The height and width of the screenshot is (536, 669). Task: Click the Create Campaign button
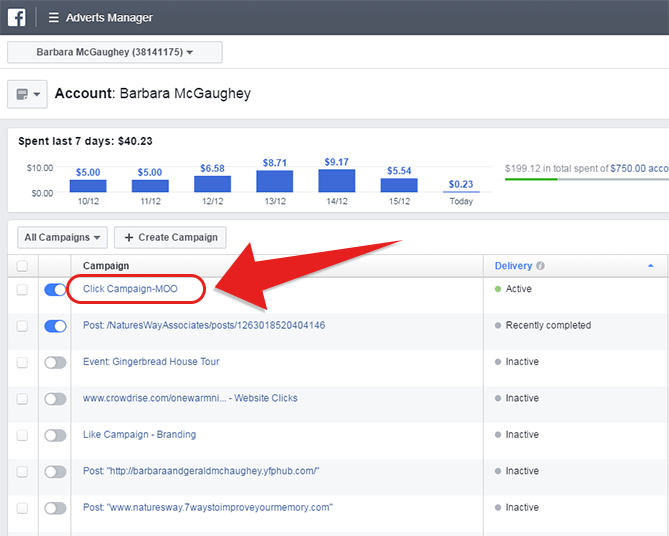[170, 237]
